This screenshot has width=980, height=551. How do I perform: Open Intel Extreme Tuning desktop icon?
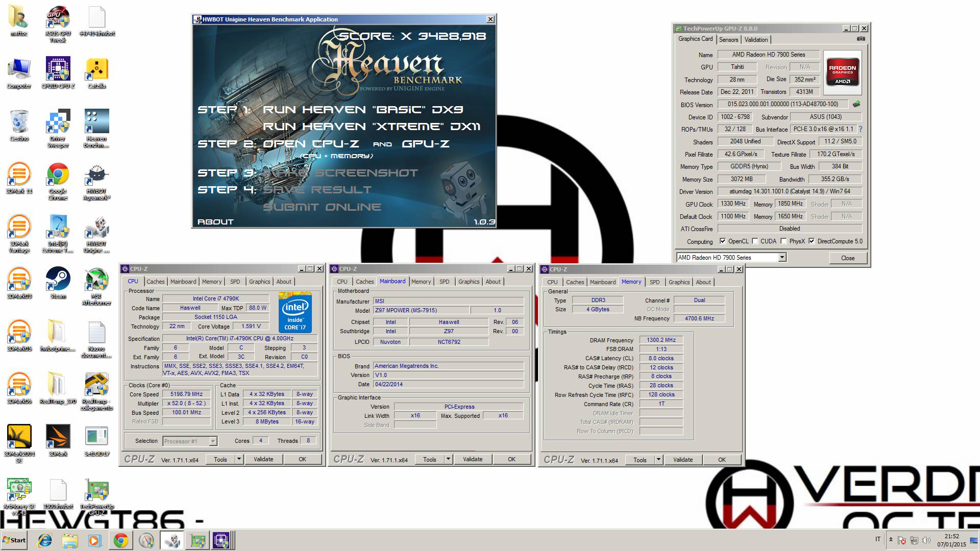click(58, 234)
